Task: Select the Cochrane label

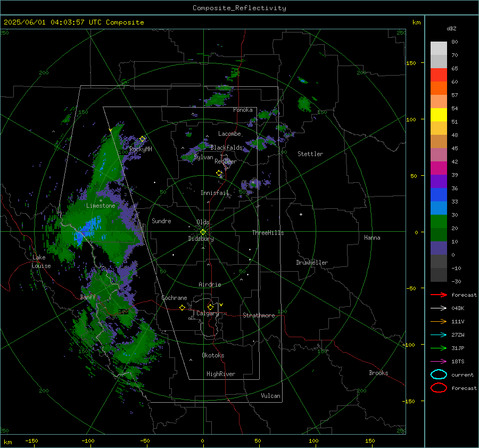Action: [x=174, y=298]
